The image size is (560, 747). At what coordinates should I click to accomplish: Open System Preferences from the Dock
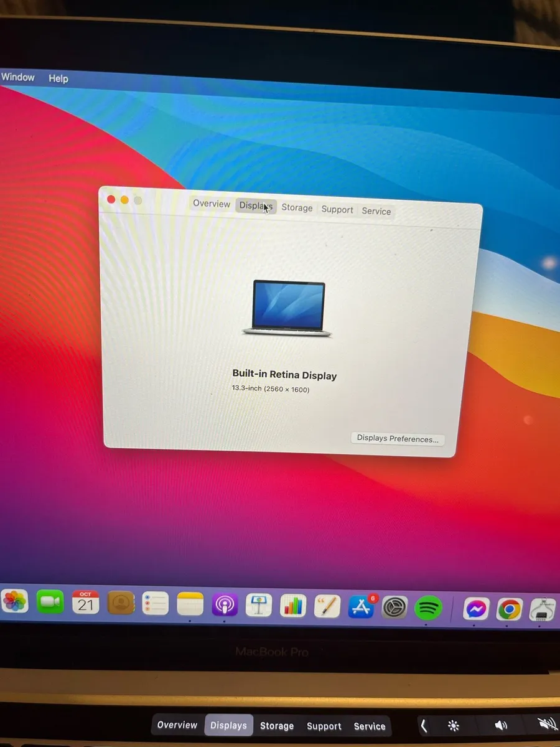(394, 605)
